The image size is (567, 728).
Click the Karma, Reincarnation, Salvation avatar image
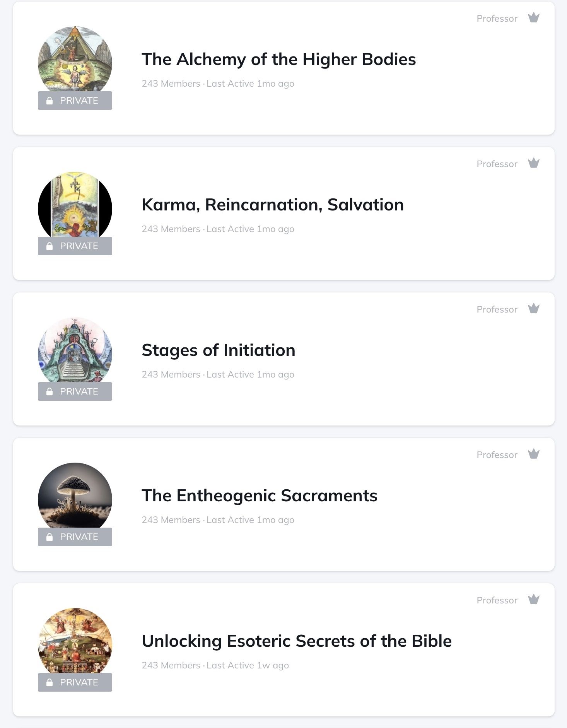point(75,204)
